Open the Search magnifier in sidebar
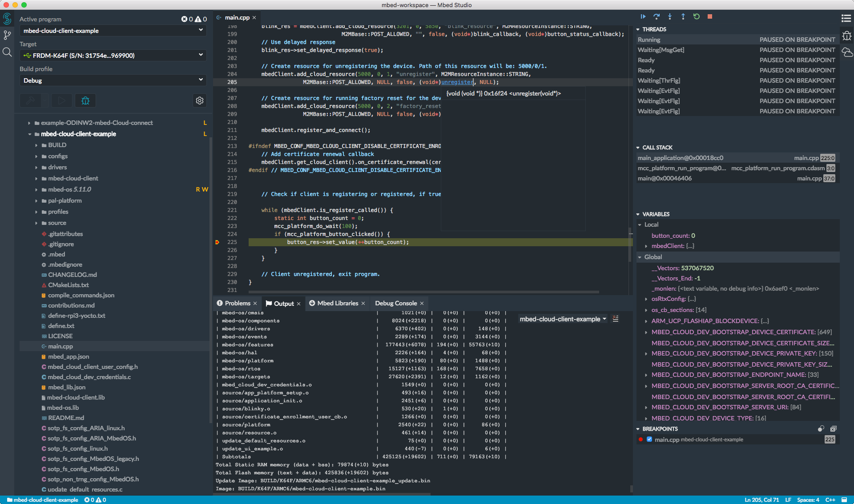 7,52
